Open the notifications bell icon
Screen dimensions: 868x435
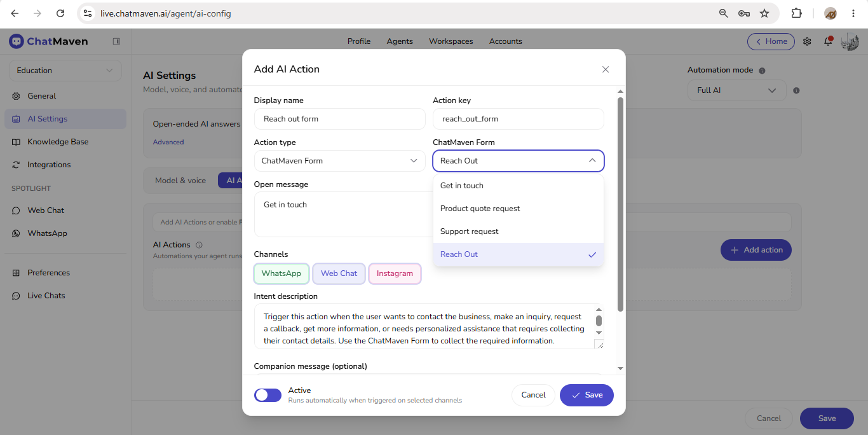coord(828,41)
